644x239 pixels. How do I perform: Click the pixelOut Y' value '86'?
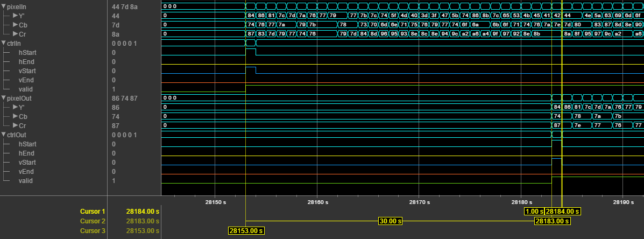coord(115,108)
